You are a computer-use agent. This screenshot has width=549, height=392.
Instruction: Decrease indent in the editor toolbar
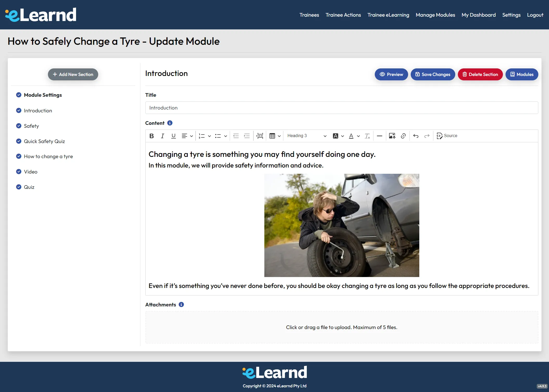(x=236, y=136)
